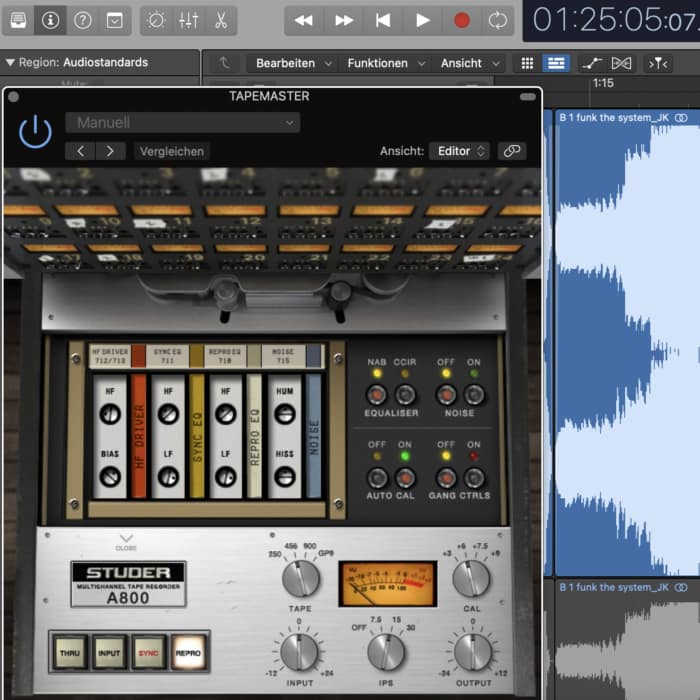Open the Mixer faders icon

coord(188,20)
